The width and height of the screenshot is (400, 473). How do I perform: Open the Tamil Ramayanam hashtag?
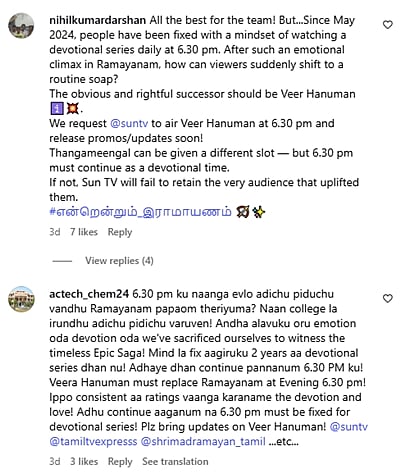(x=140, y=212)
